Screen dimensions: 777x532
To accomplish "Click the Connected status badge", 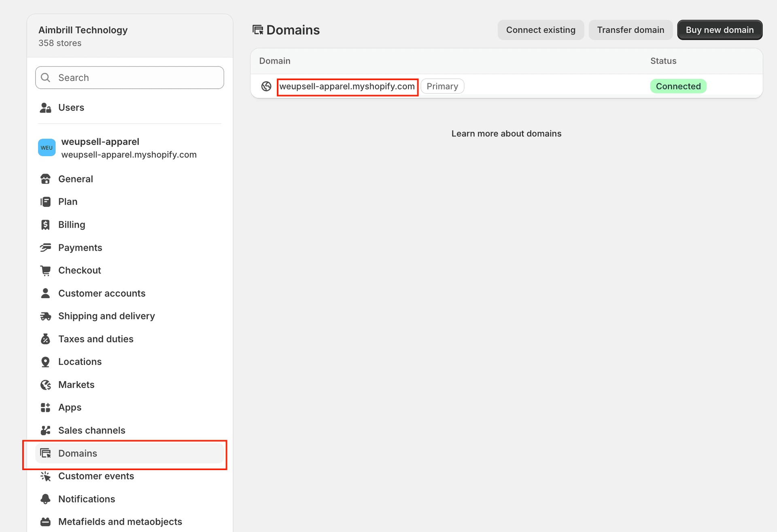I will [x=678, y=86].
